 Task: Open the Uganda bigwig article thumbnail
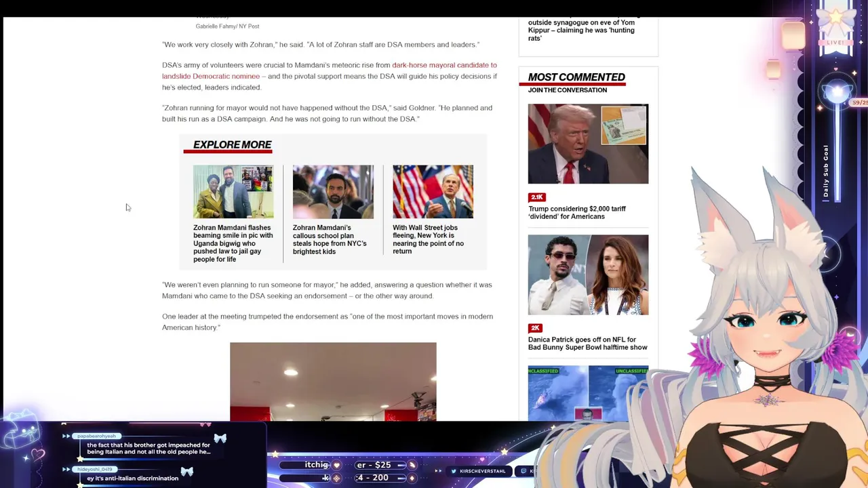tap(233, 192)
